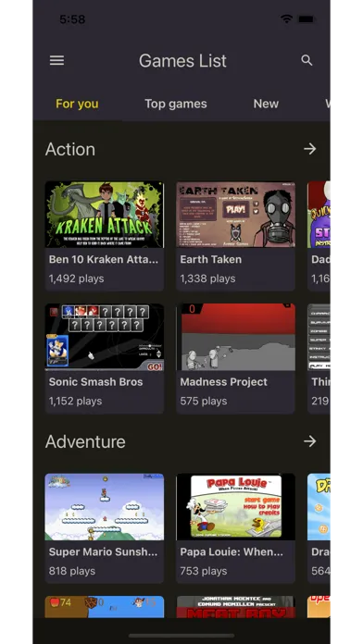363x644 pixels.
Task: Tap the Super Mario Sunsh... title
Action: pyautogui.click(x=103, y=551)
